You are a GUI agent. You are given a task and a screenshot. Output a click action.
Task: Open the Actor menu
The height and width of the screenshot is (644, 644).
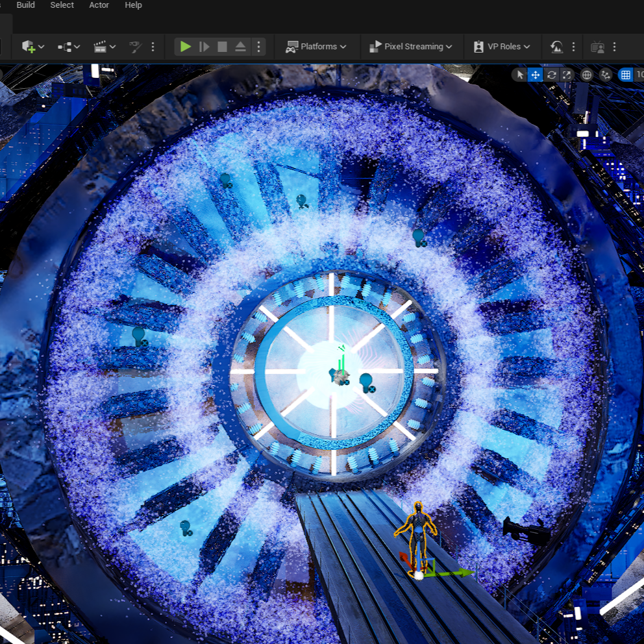pyautogui.click(x=99, y=5)
